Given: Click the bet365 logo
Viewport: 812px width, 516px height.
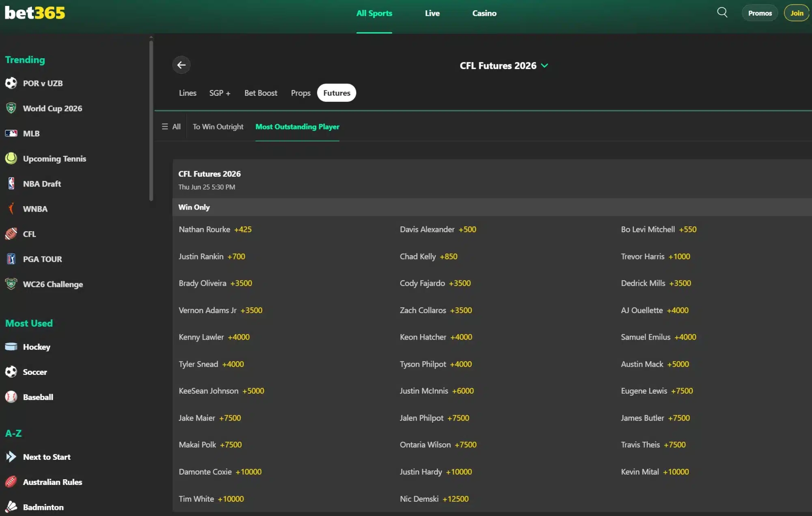Looking at the screenshot, I should (x=35, y=13).
